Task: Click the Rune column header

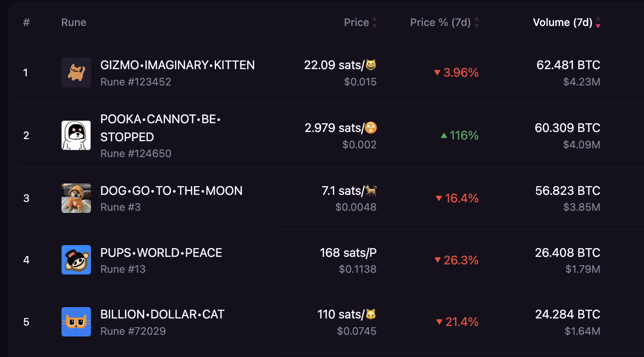Action: pos(74,22)
